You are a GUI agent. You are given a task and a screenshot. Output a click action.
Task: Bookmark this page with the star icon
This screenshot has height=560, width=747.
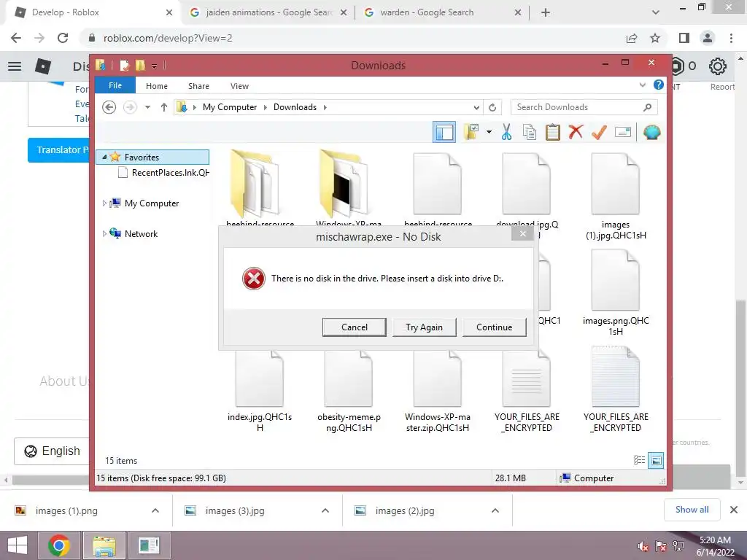pos(656,38)
